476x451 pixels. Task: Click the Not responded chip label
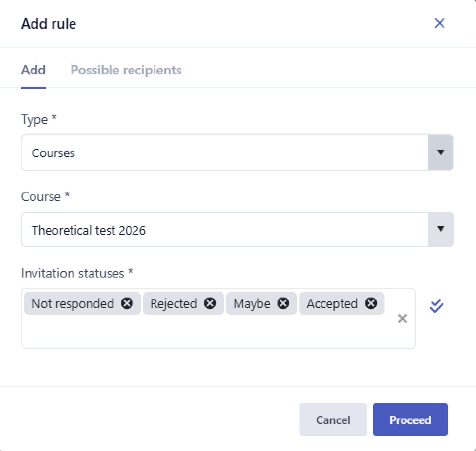[x=73, y=304]
